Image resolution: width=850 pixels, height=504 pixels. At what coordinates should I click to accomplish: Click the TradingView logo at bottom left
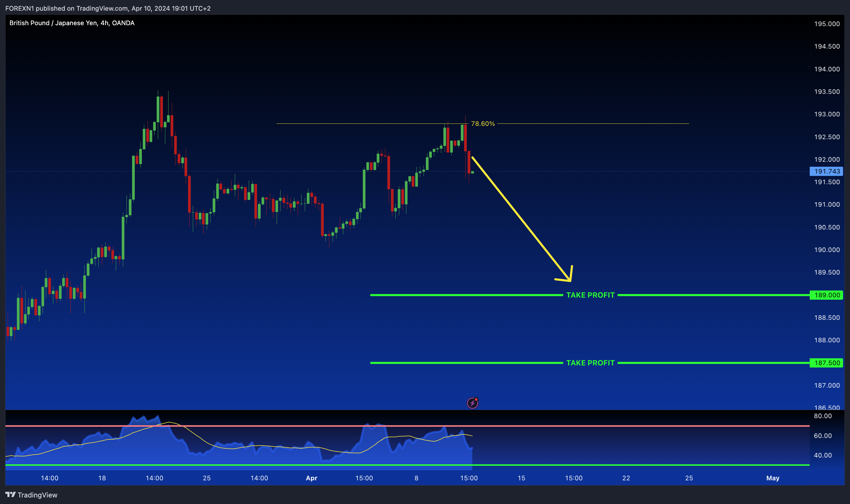pos(31,495)
